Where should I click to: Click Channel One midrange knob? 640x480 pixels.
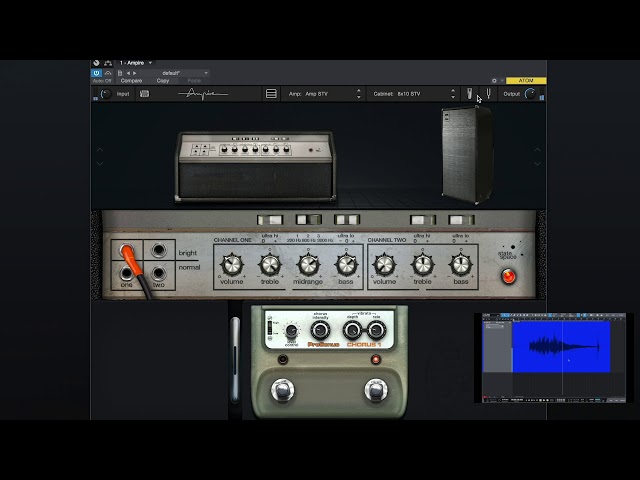coord(309,265)
